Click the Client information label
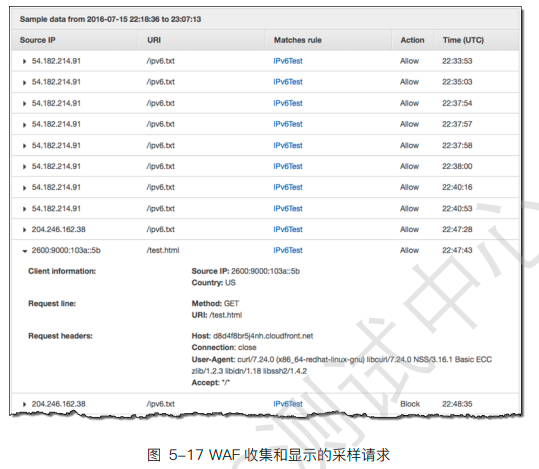 [62, 271]
